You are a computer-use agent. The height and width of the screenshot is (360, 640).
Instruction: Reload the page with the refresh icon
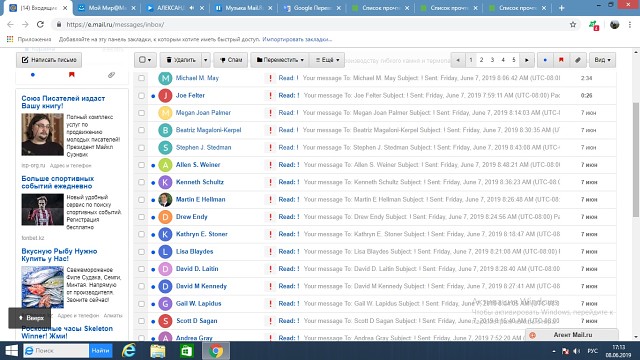pyautogui.click(x=40, y=24)
